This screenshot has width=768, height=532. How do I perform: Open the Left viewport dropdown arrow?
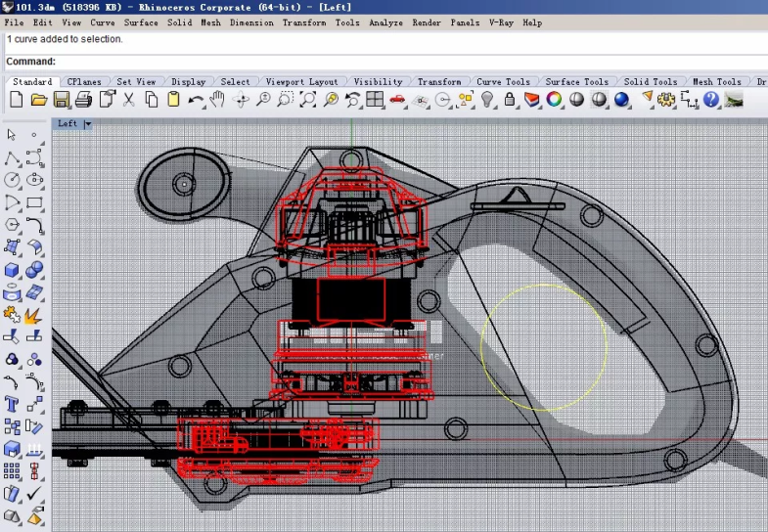87,124
